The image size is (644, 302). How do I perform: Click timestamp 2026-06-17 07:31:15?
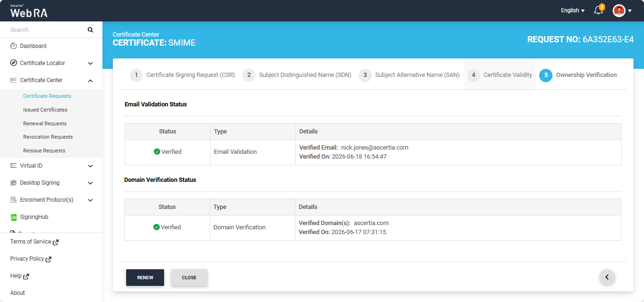coord(359,232)
